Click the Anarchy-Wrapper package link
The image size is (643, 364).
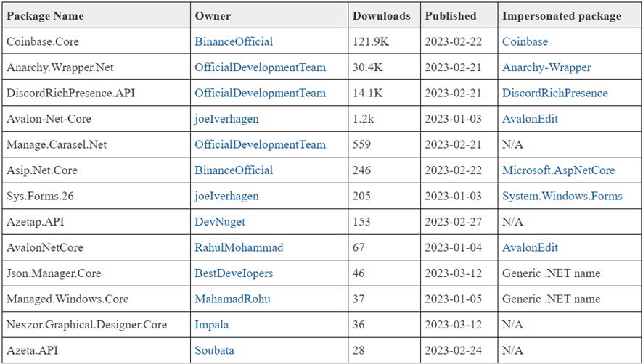pos(546,67)
